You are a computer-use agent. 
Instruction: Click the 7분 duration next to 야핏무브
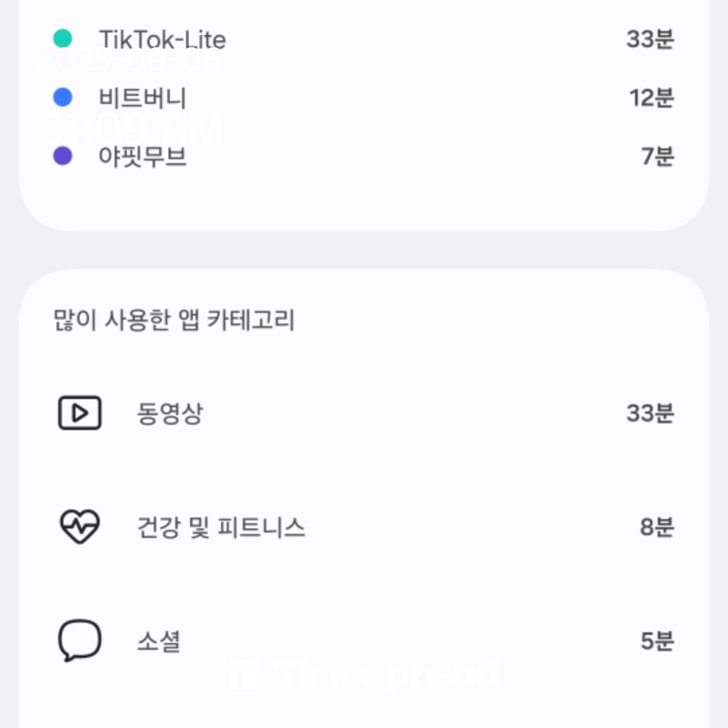(657, 156)
